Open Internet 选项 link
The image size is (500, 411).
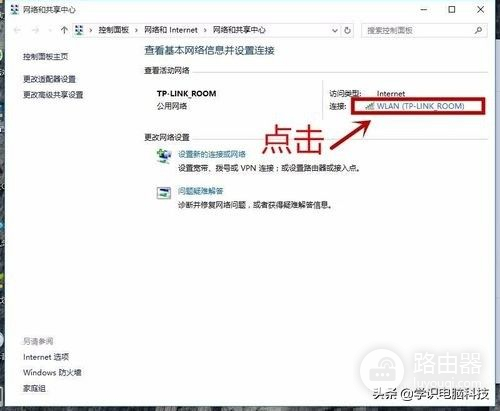46,357
